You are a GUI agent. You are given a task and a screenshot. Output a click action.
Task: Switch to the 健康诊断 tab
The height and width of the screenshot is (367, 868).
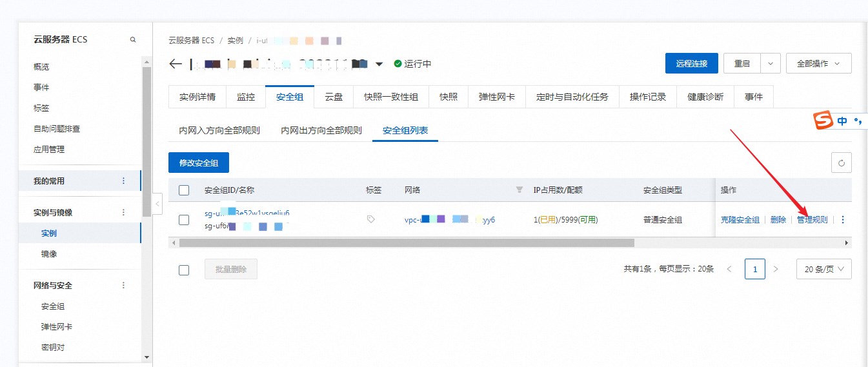pyautogui.click(x=705, y=97)
